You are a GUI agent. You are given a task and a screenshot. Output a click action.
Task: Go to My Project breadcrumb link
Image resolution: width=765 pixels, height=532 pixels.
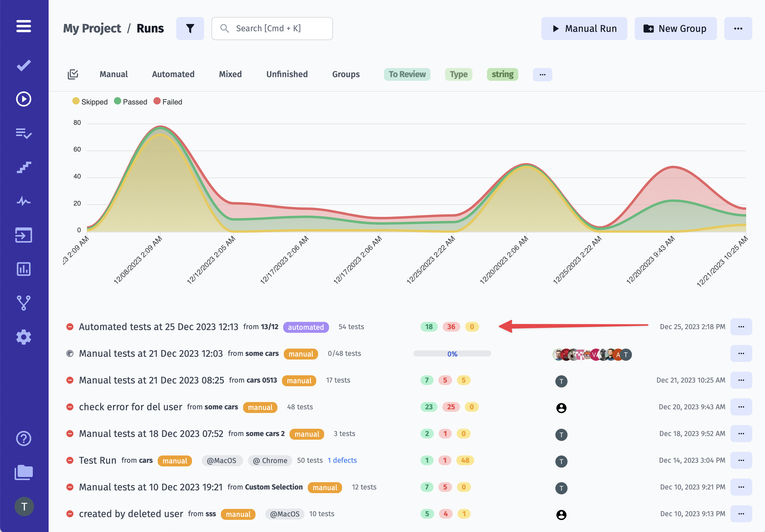click(92, 28)
